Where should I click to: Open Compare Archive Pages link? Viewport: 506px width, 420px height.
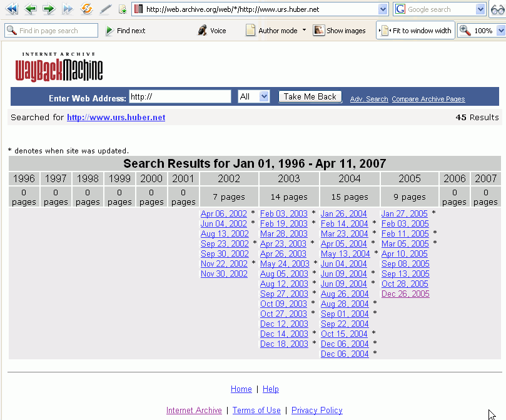click(x=428, y=99)
